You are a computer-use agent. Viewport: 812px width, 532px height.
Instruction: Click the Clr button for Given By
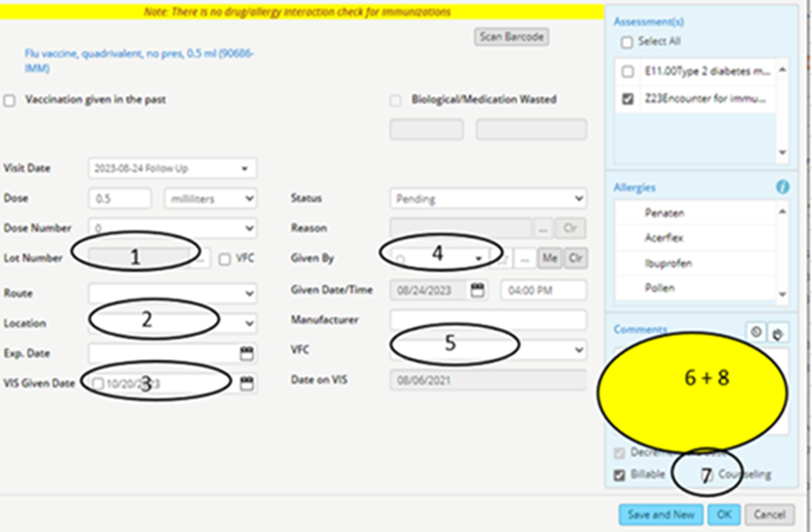click(576, 258)
